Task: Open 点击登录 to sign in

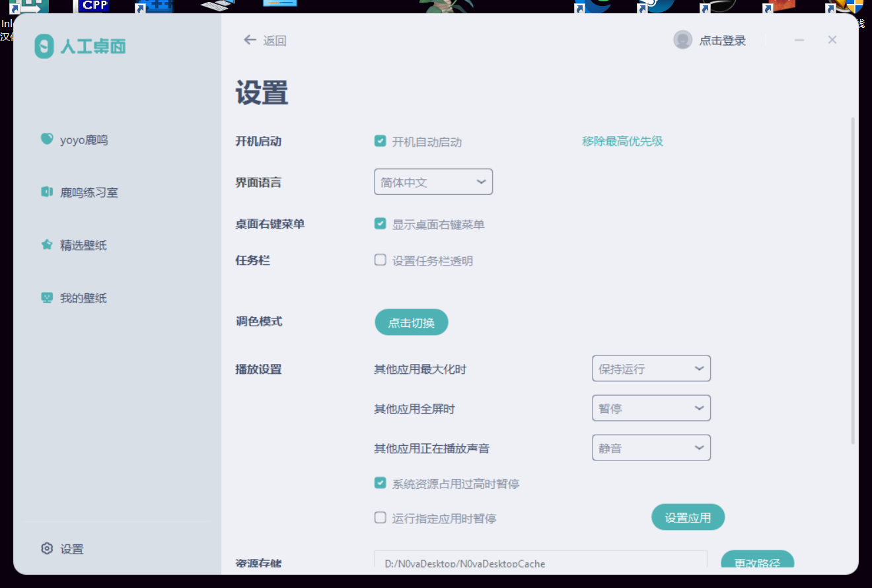Action: (709, 40)
